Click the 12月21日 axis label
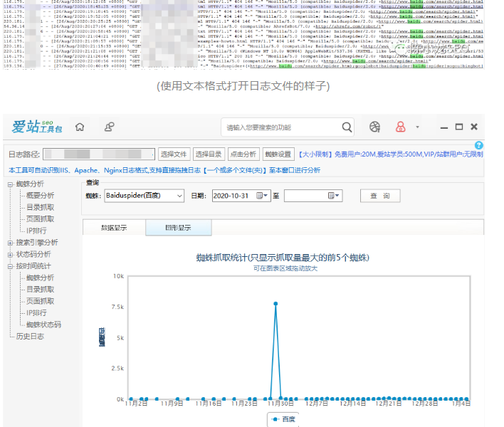This screenshot has height=427, width=504. (389, 404)
